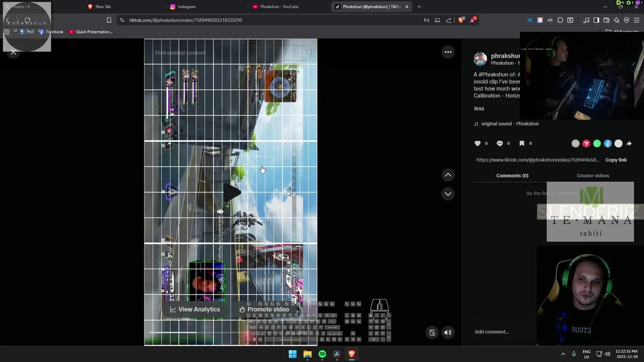The height and width of the screenshot is (362, 644).
Task: Copy link to the video
Action: tap(616, 160)
